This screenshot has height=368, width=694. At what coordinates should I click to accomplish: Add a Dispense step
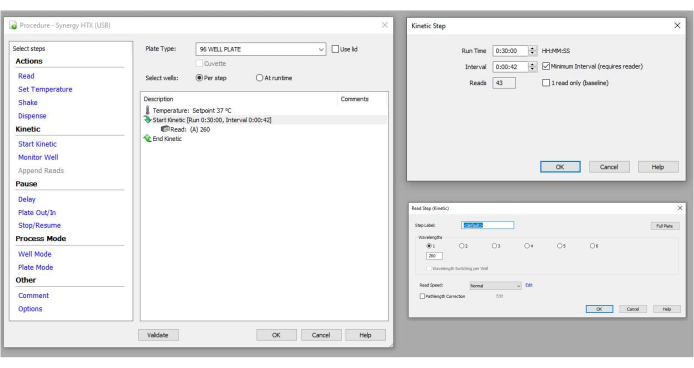coord(32,116)
